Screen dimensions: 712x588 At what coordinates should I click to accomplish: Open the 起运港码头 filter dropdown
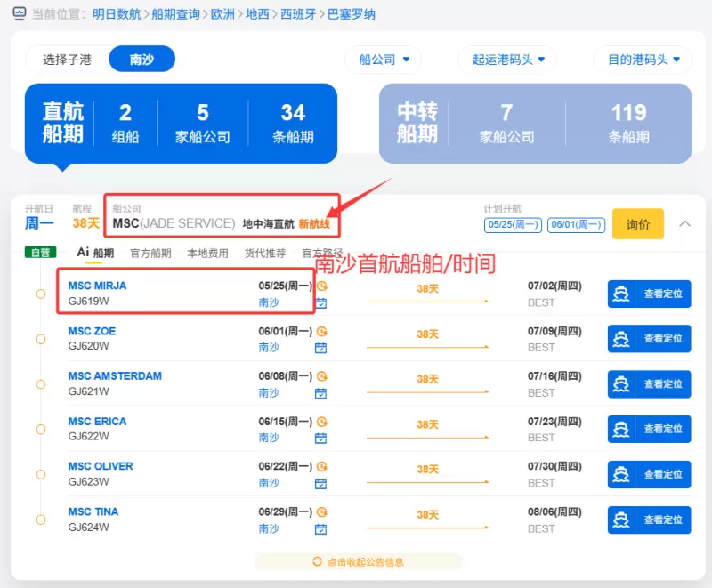coord(507,60)
